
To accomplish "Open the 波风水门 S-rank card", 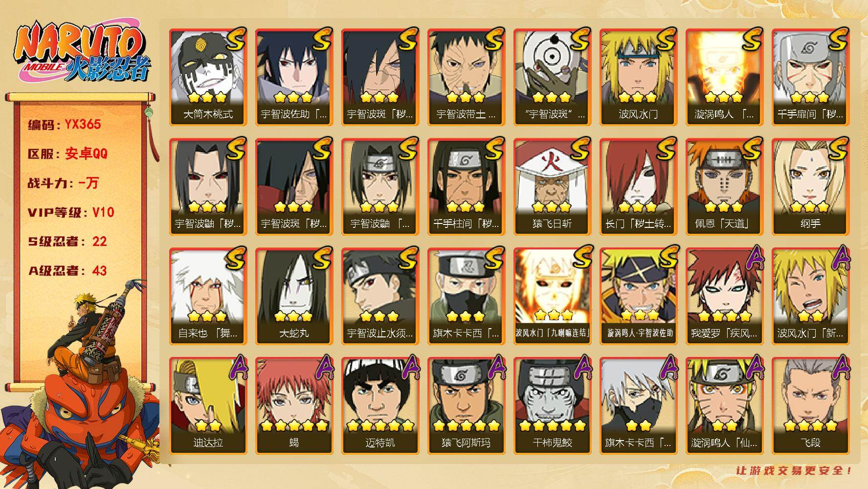I will (x=638, y=77).
